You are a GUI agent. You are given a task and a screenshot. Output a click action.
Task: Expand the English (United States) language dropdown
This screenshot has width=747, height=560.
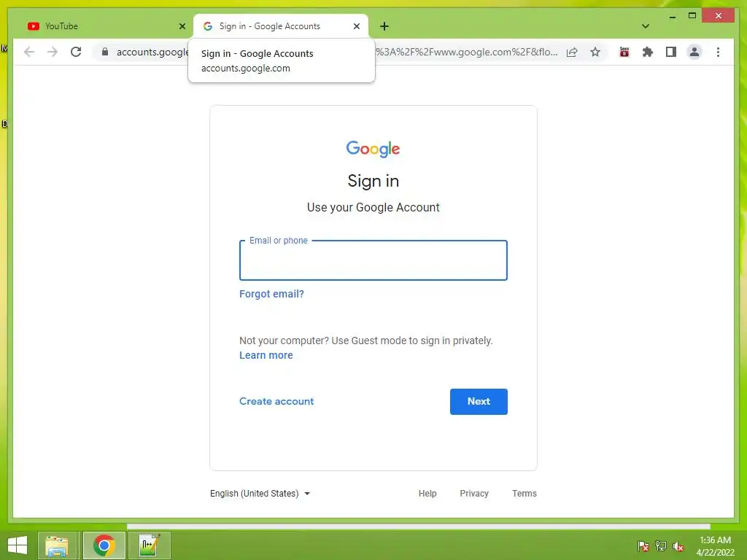tap(260, 494)
